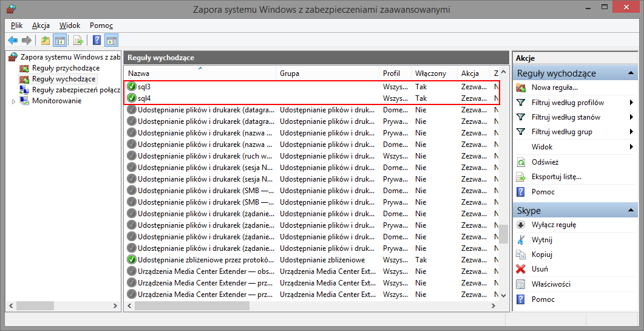Image resolution: width=644 pixels, height=331 pixels.
Task: Select the Monitorowanie tree node
Action: (56, 101)
